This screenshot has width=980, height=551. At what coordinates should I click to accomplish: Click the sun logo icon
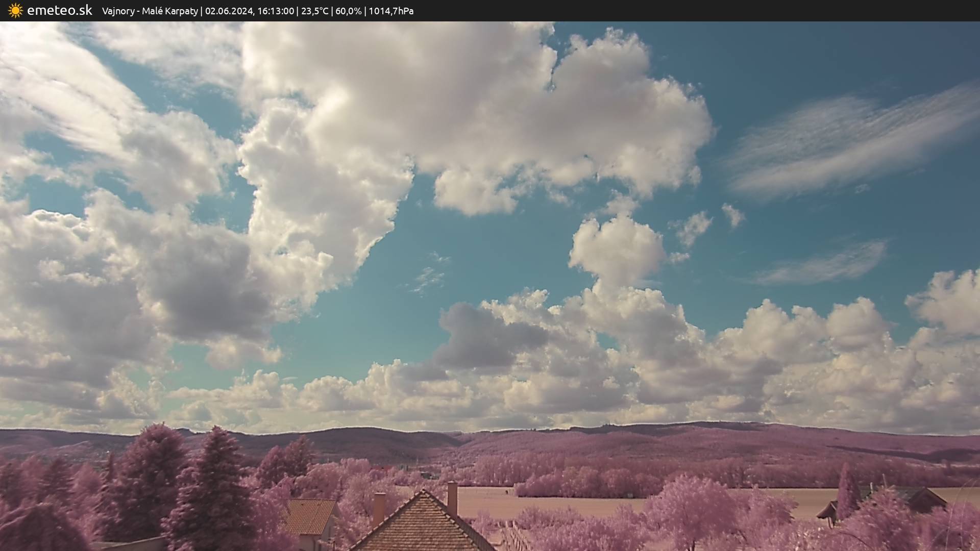(x=15, y=10)
